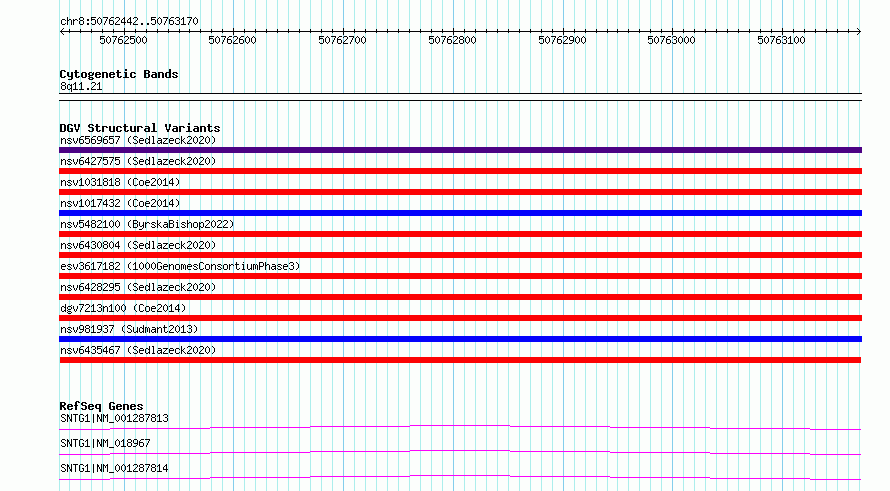Viewport: 890px width, 491px height.
Task: Click the black cytogenetic band 8q11.21 bar
Action: coord(460,97)
